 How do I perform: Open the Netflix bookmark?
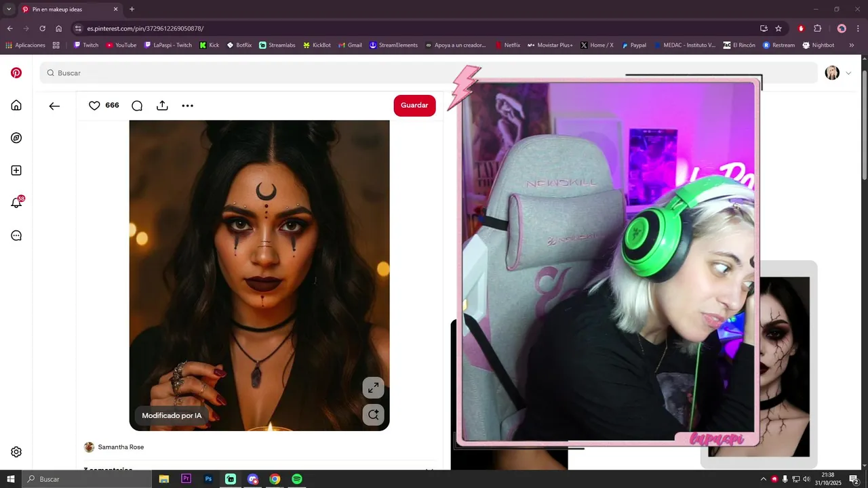[x=508, y=45]
